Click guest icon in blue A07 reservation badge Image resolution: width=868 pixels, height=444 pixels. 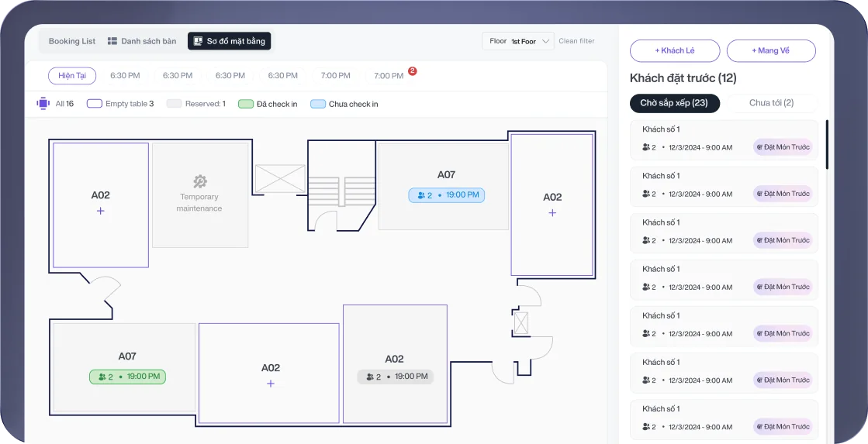coord(421,195)
